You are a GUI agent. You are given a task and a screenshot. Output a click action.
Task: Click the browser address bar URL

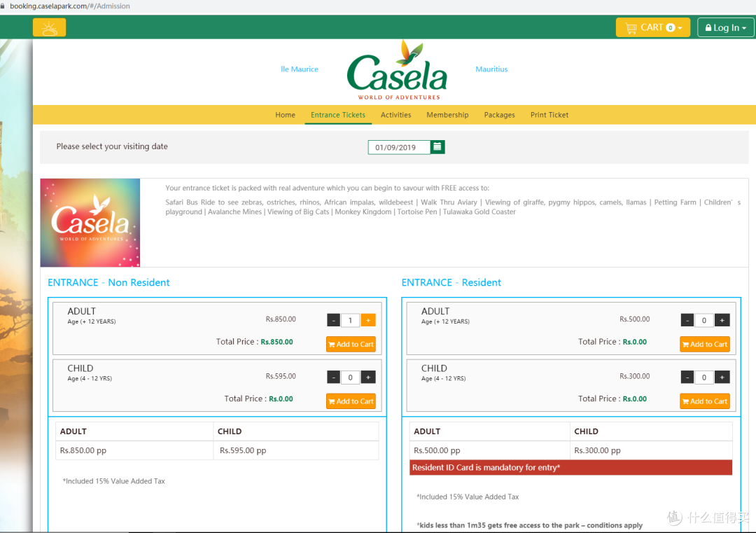pos(70,6)
